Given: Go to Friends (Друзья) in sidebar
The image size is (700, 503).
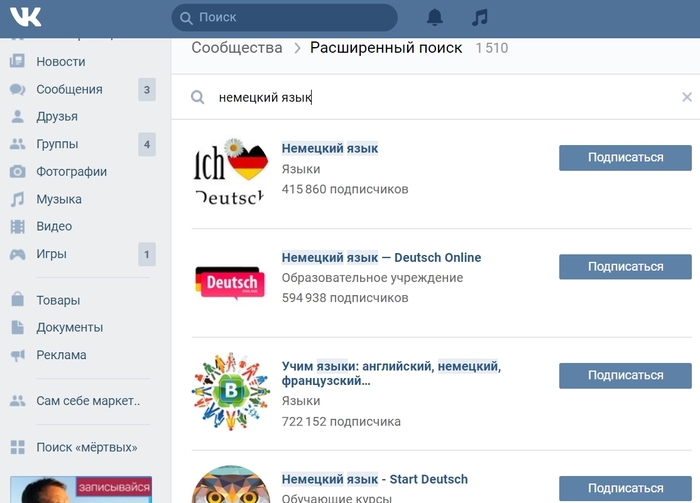Looking at the screenshot, I should point(57,116).
